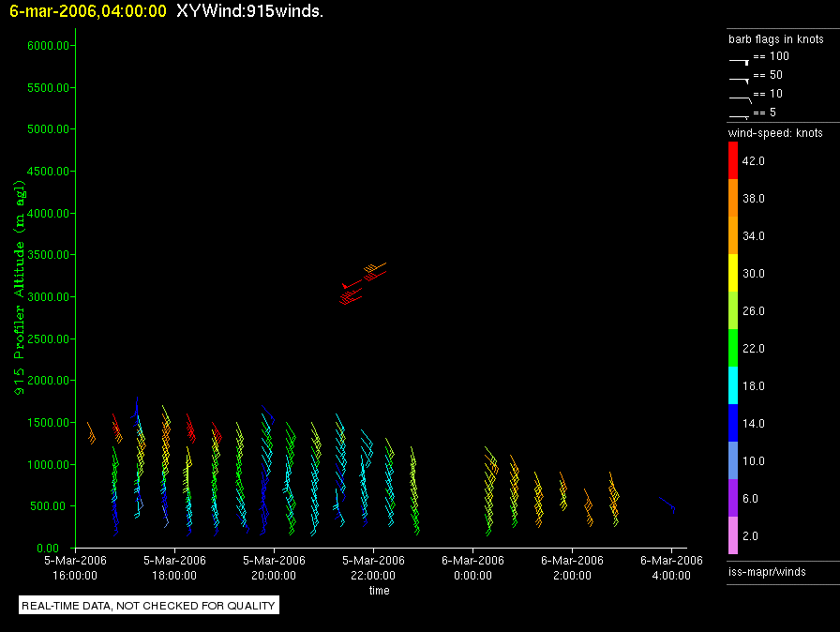Choose the blue 14.0 knots color segment

click(733, 424)
